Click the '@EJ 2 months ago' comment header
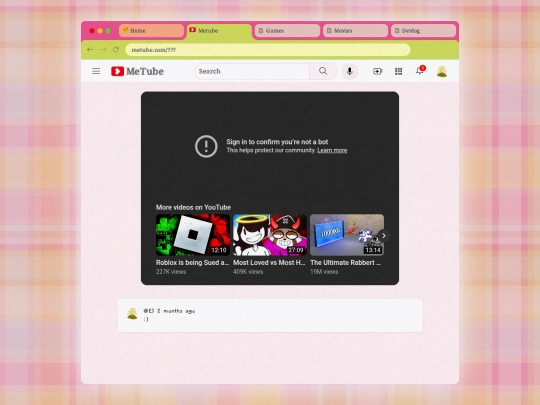The image size is (540, 405). pos(169,311)
